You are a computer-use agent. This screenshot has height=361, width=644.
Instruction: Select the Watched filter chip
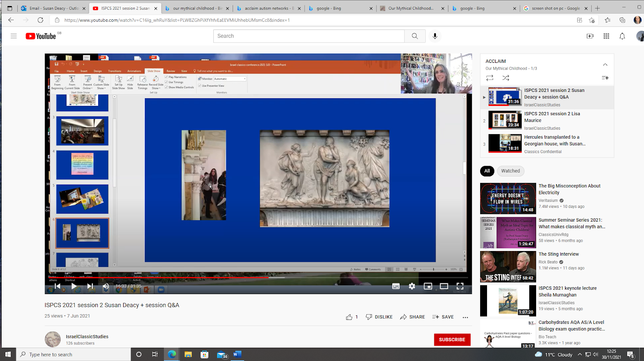tap(510, 171)
